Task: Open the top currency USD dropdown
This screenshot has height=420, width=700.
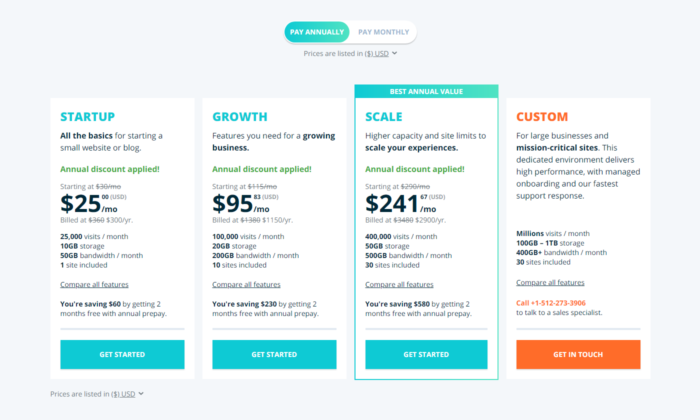Action: (376, 54)
